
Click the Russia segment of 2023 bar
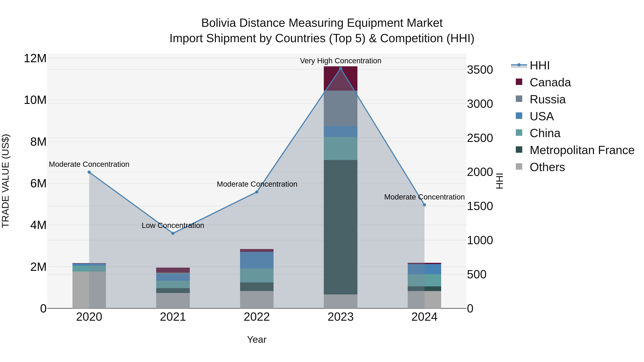click(x=340, y=109)
